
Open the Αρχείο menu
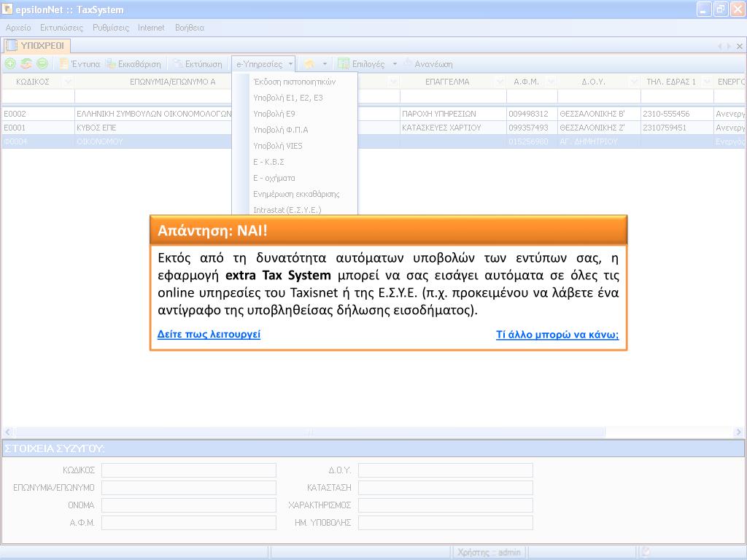click(x=18, y=28)
